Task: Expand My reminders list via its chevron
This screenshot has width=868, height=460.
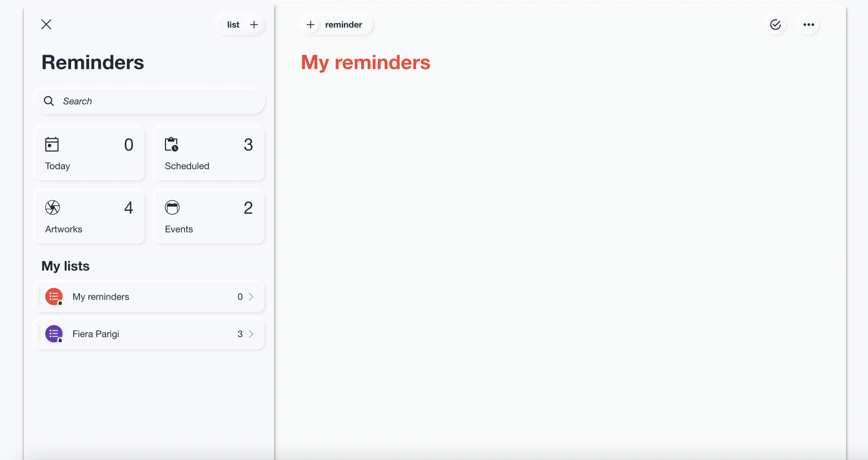Action: tap(251, 297)
